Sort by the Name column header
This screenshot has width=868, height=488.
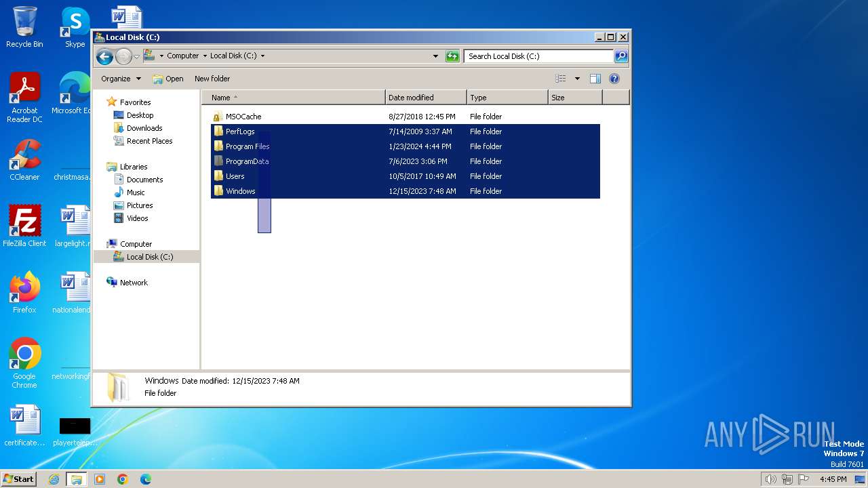(294, 98)
